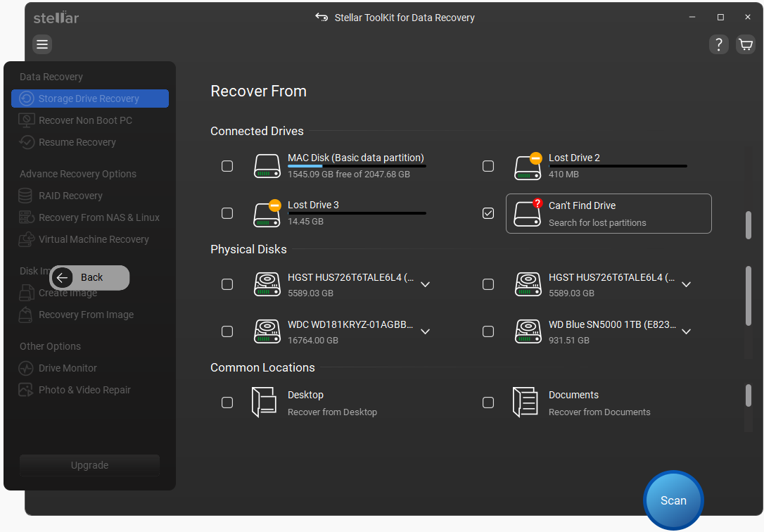This screenshot has height=532, width=764.
Task: Click the Storage Drive Recovery icon
Action: point(26,99)
